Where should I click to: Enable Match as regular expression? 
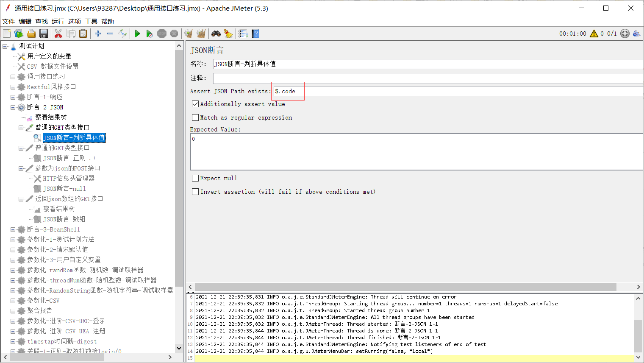195,117
